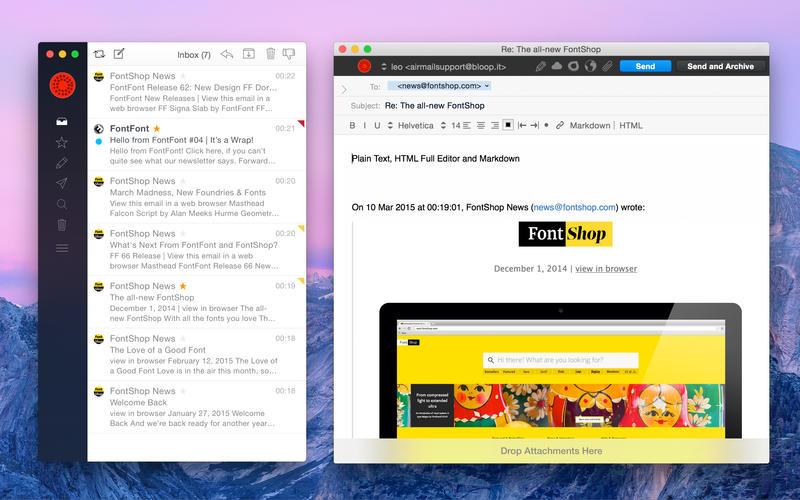Image resolution: width=800 pixels, height=500 pixels.
Task: Align text right in the compose editor
Action: click(494, 125)
